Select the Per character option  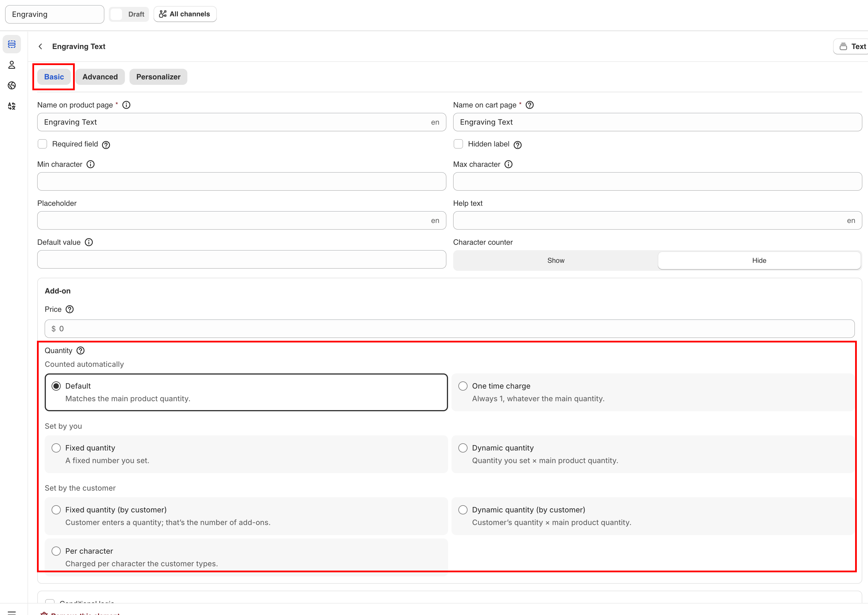(246, 557)
